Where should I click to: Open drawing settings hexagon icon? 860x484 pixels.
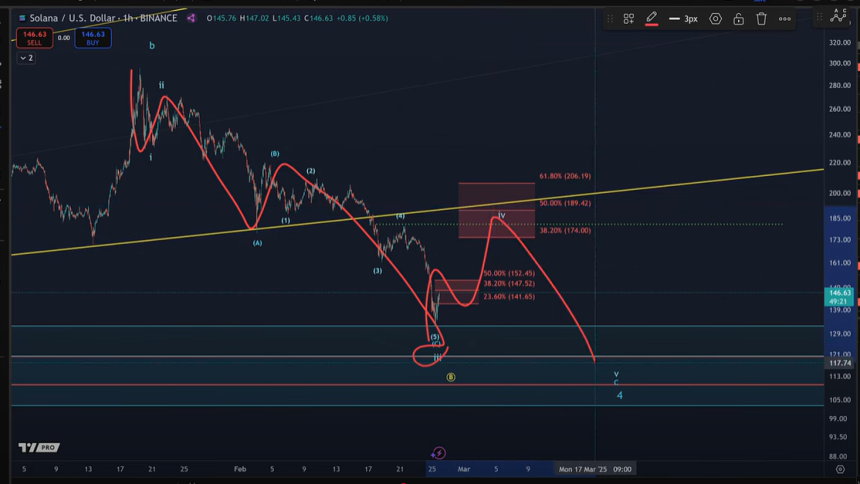click(715, 18)
